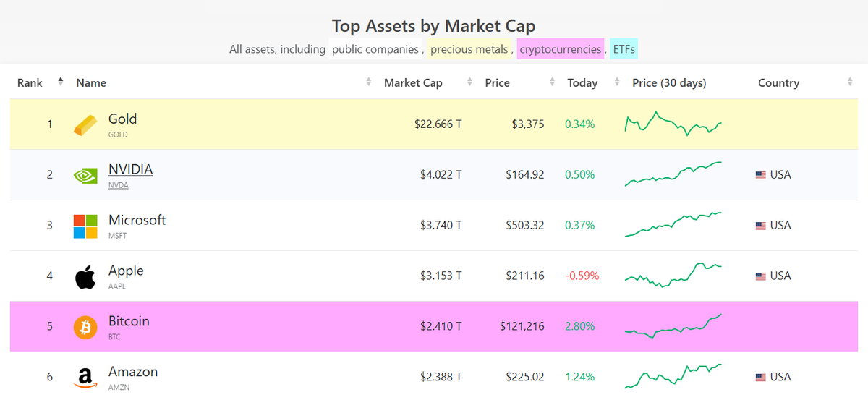Click Gold market cap $22.666 T
This screenshot has height=400, width=868.
438,124
